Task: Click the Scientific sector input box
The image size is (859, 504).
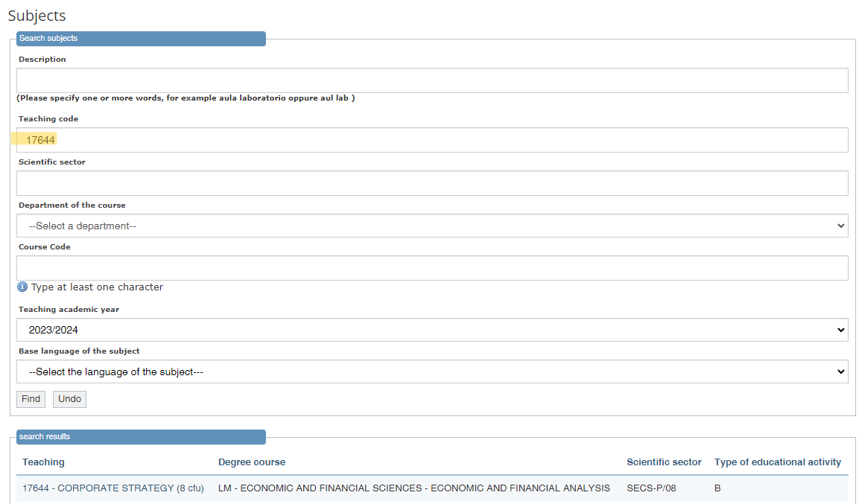Action: click(432, 183)
